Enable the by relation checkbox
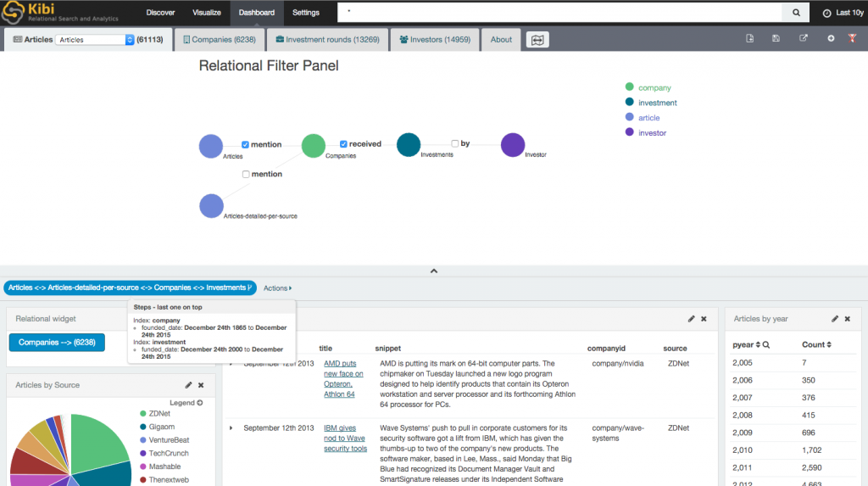868x486 pixels. (455, 143)
